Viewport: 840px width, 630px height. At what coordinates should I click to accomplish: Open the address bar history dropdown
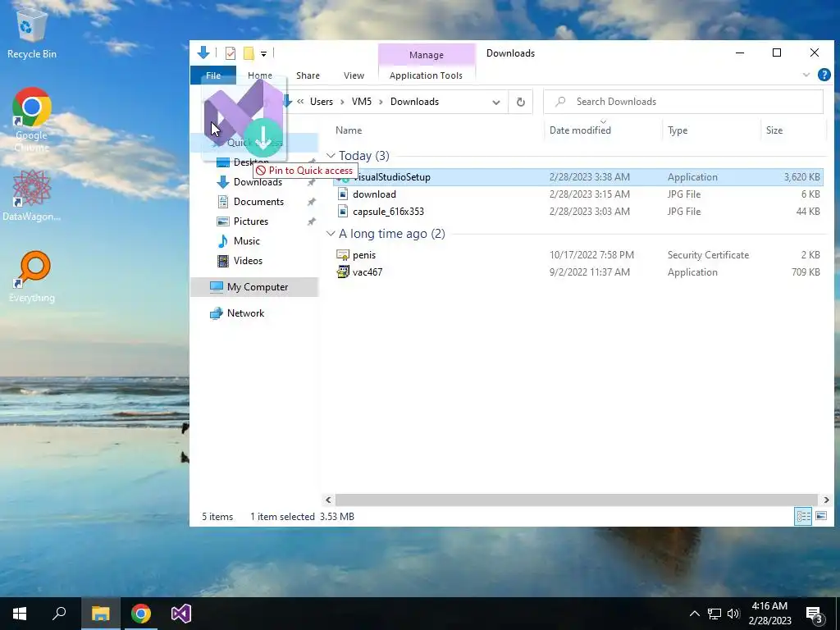(496, 102)
